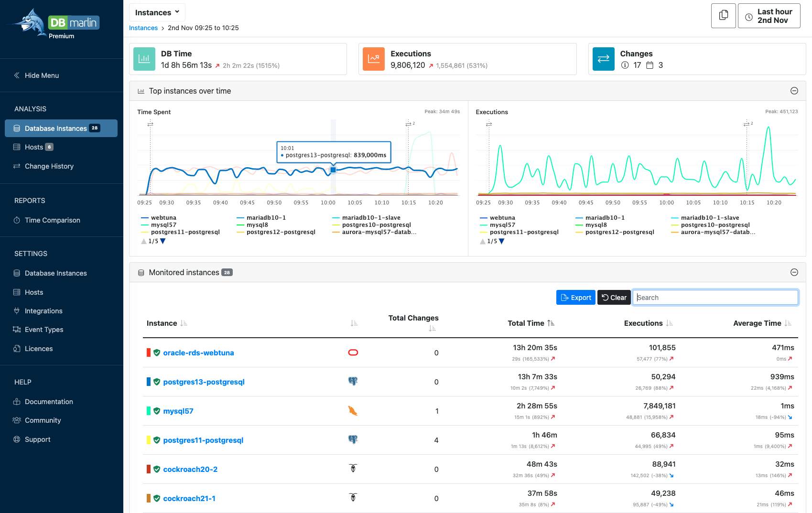Open Change History in the sidebar

pyautogui.click(x=43, y=166)
